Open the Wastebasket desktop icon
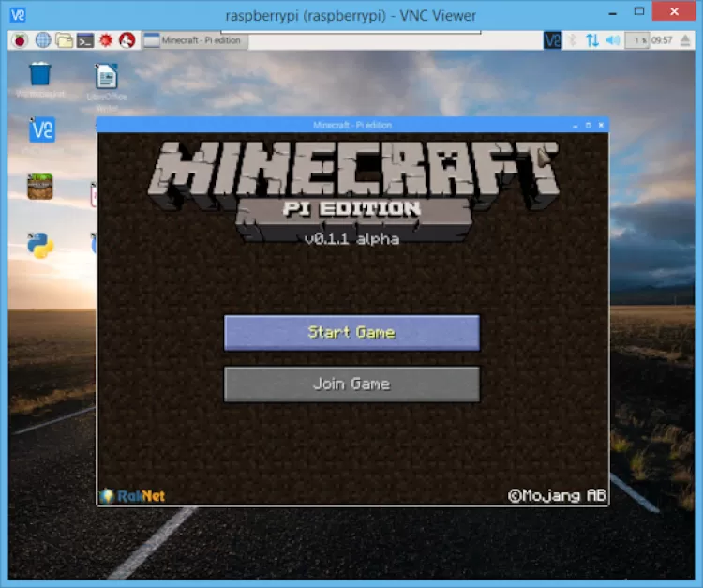The height and width of the screenshot is (588, 703). coord(40,80)
